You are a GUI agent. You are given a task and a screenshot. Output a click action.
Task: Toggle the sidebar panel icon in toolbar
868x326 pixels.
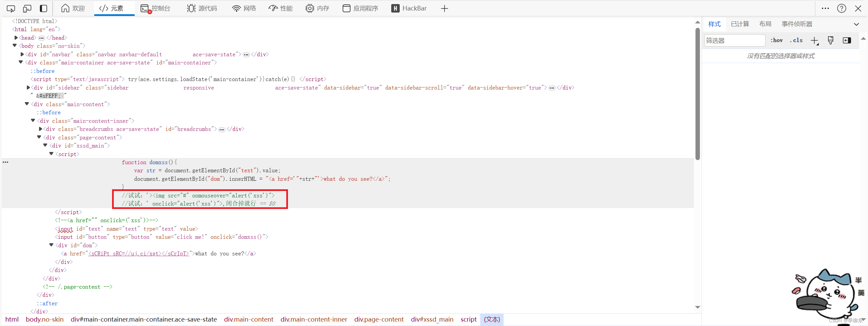point(43,8)
